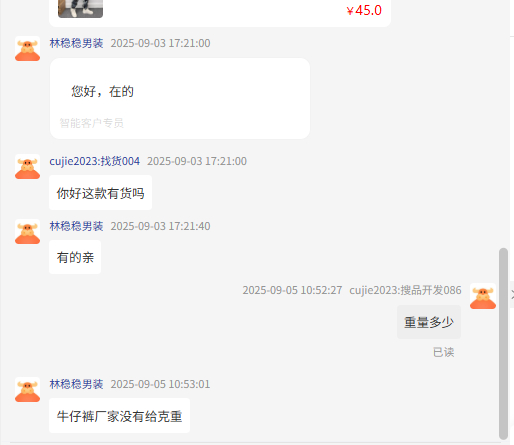Image resolution: width=514 pixels, height=445 pixels.
Task: Open sender name cujie2023:搜品开发086
Action: pos(405,290)
